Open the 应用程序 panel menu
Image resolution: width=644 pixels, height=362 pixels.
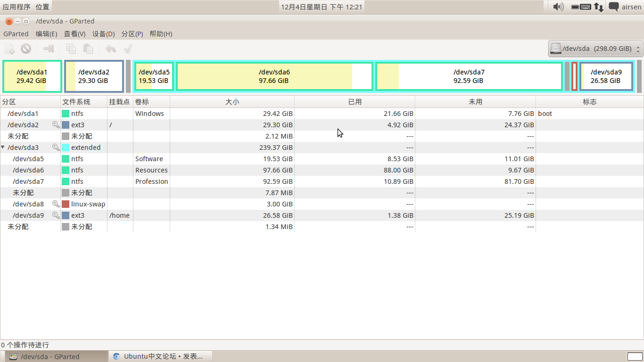click(17, 7)
